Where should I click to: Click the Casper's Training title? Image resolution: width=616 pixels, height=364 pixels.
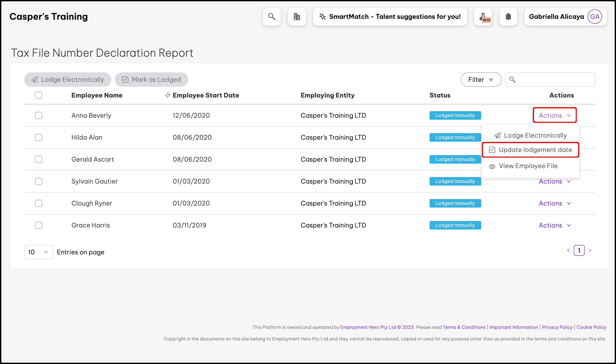(x=49, y=17)
